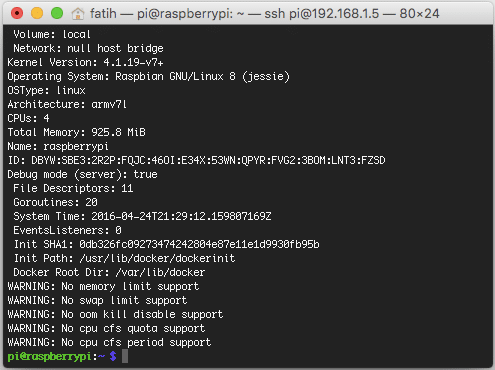Click the window title text showing ssh pi@192.168.1.5

[265, 14]
